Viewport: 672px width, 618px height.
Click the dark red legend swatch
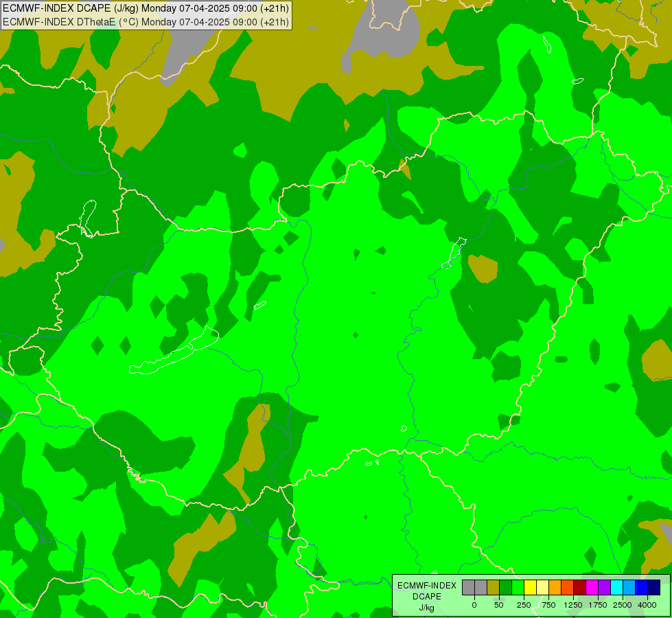pyautogui.click(x=580, y=588)
